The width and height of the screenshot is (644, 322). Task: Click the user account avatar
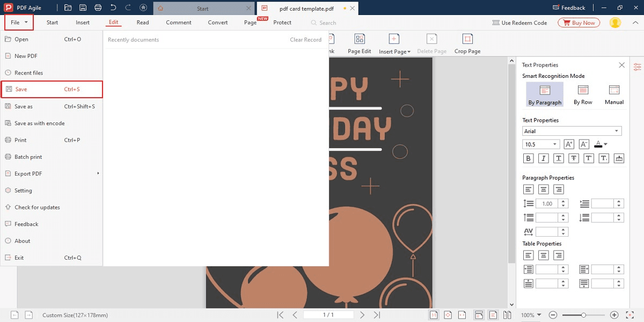[615, 23]
